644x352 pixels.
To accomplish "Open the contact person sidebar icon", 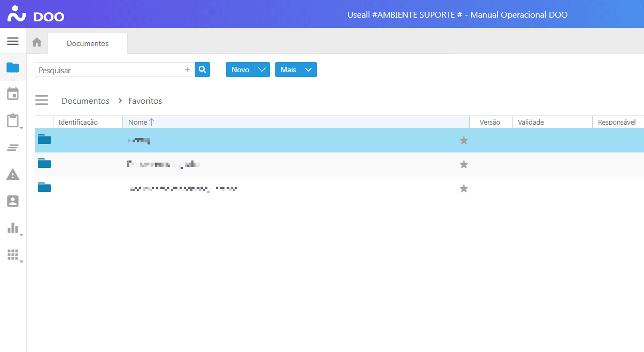I will coord(13,201).
